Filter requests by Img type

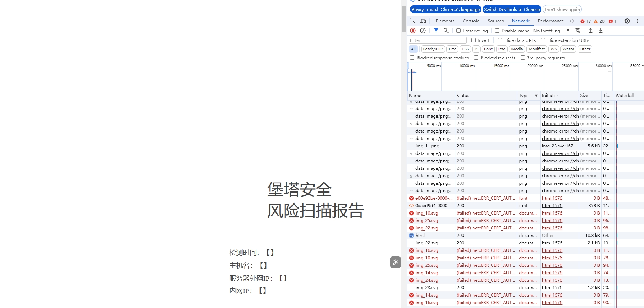[x=502, y=49]
